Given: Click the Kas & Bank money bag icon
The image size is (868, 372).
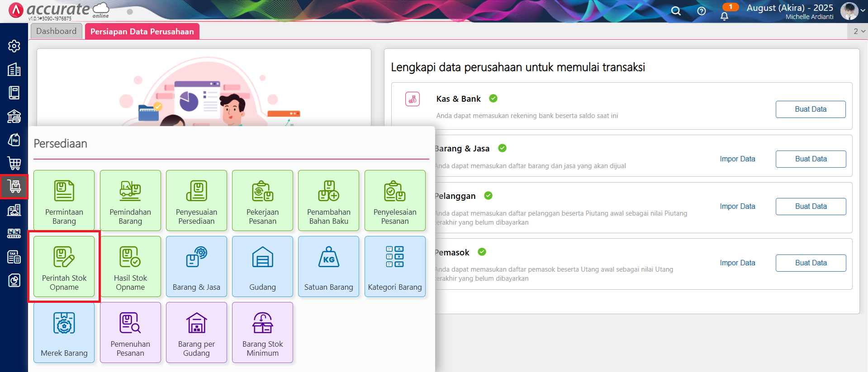Looking at the screenshot, I should click(413, 99).
